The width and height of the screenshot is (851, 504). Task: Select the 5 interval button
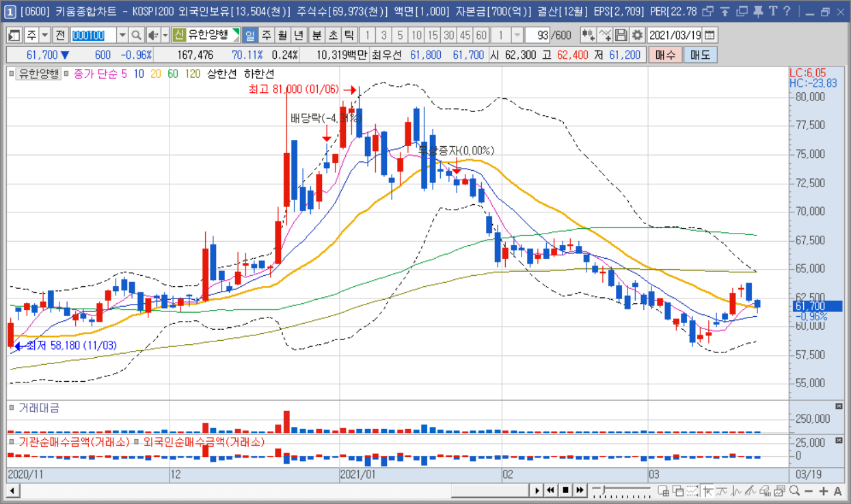coord(400,35)
